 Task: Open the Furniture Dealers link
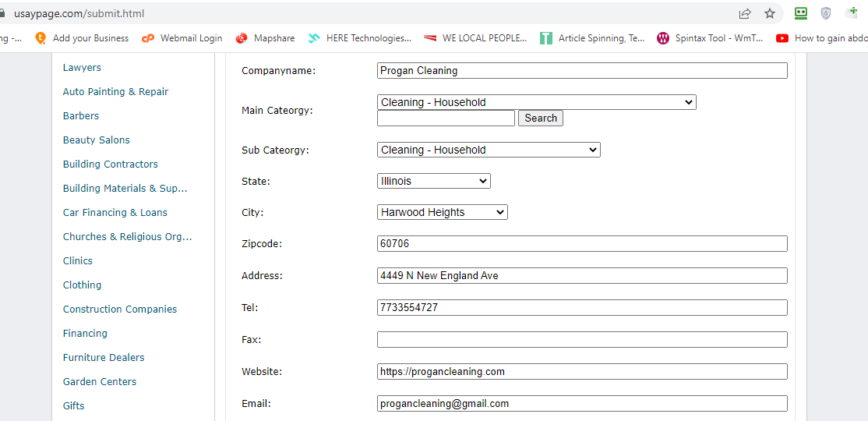point(104,357)
